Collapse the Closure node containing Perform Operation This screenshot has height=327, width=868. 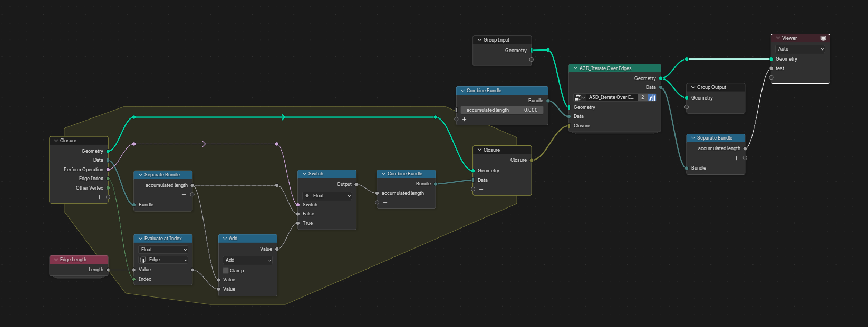coord(56,141)
